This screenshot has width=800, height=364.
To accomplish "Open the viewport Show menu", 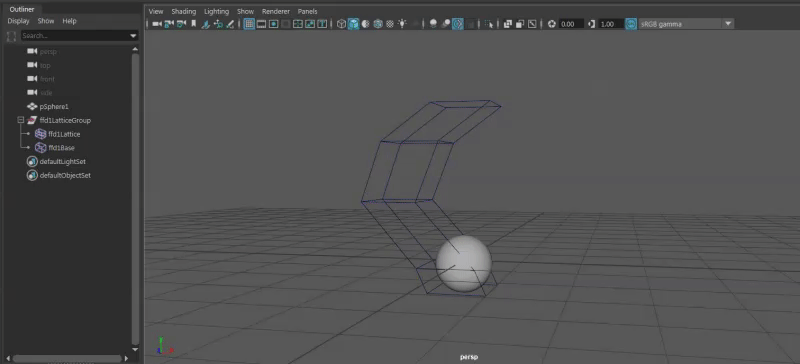I will tap(245, 11).
